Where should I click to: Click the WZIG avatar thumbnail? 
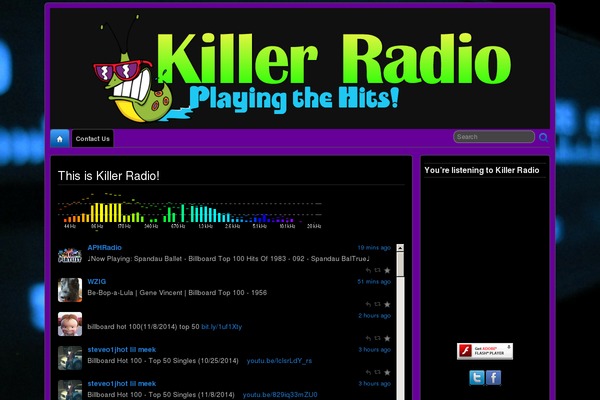click(x=70, y=290)
